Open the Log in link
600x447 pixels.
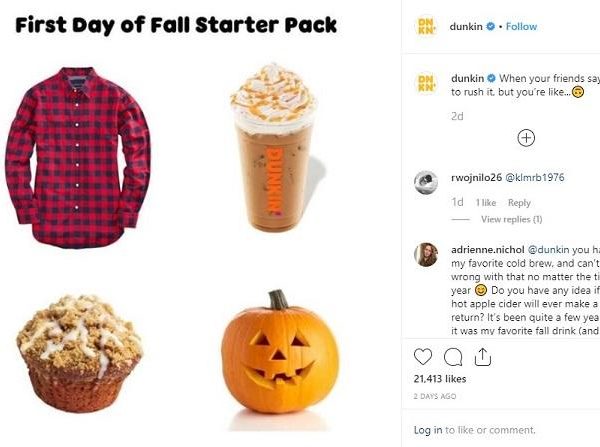pos(428,430)
